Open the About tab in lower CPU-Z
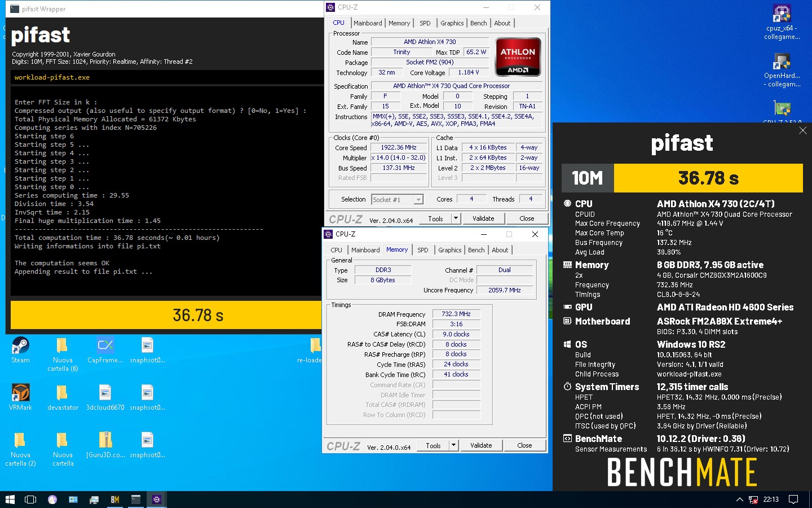 coord(500,250)
